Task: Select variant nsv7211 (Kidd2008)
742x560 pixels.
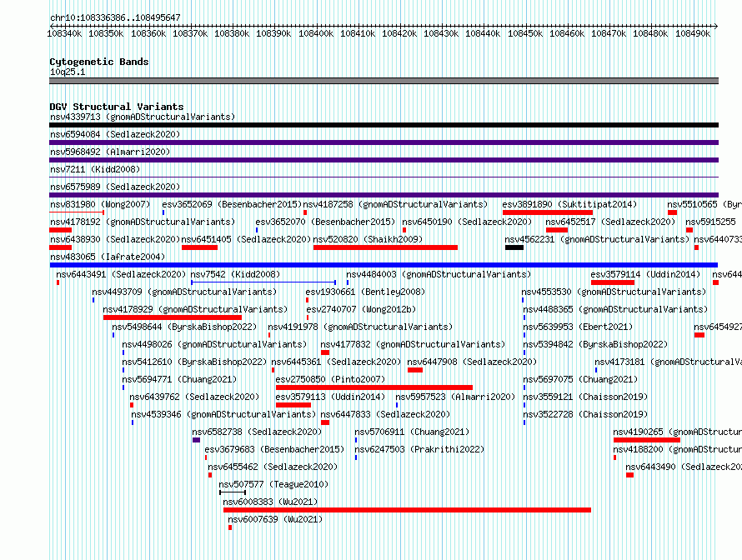Action: coord(95,169)
